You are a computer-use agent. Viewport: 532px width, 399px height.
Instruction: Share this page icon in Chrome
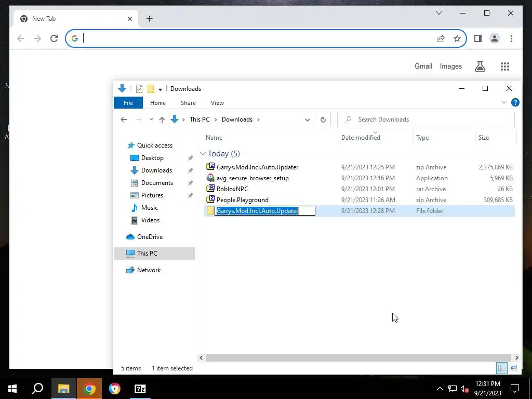point(441,38)
